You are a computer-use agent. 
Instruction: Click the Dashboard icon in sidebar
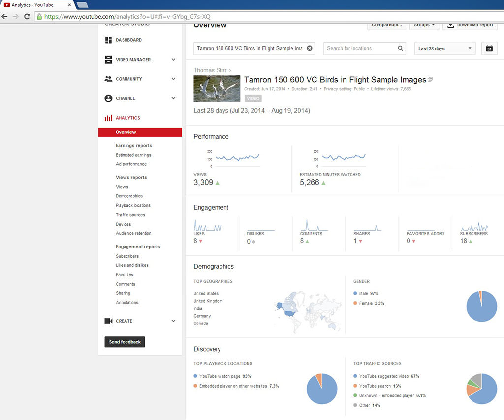click(108, 40)
